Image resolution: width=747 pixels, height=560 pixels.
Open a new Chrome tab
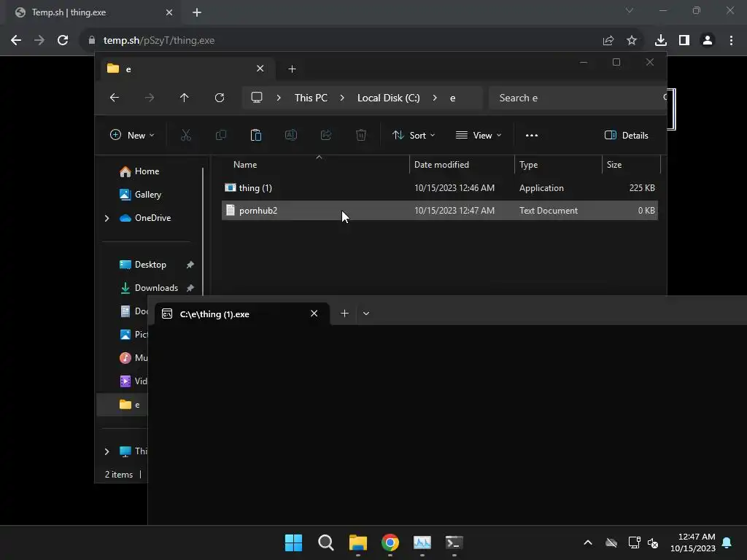pyautogui.click(x=197, y=12)
